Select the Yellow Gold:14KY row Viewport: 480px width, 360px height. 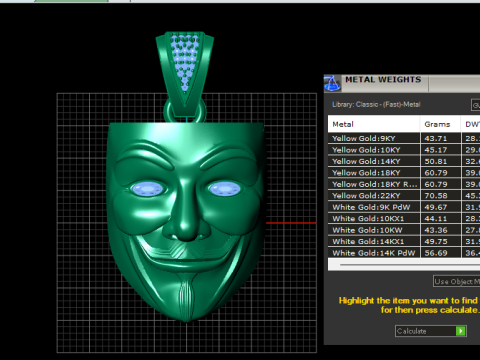pos(404,161)
